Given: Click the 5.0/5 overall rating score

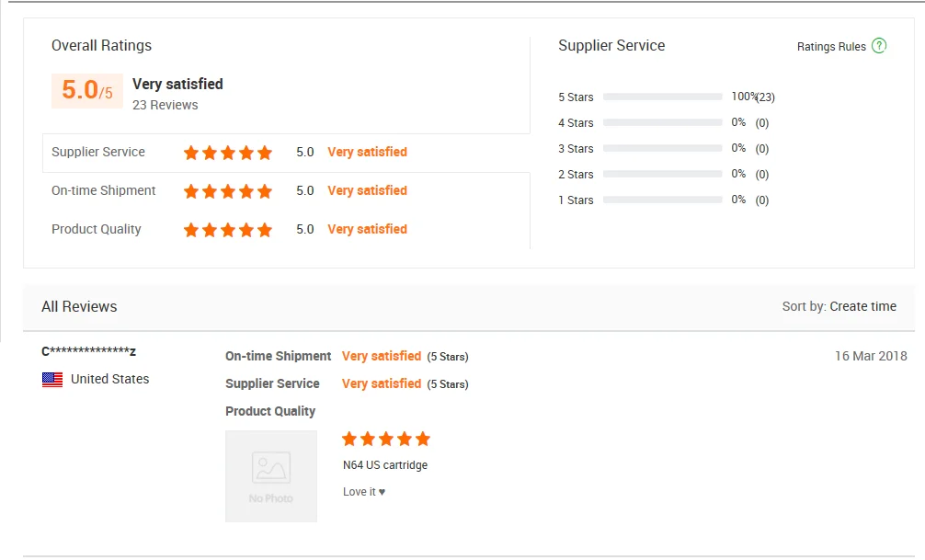Looking at the screenshot, I should pos(86,89).
